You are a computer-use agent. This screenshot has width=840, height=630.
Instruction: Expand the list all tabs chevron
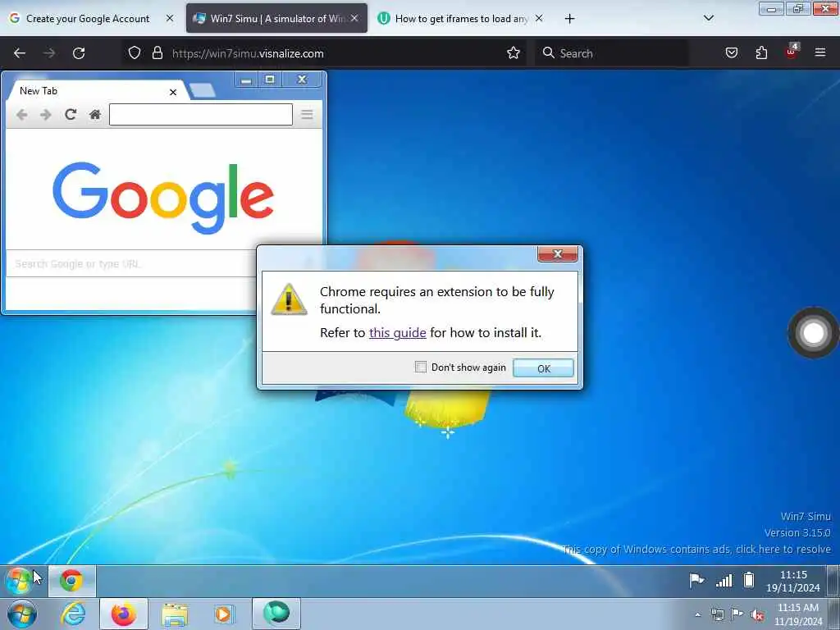click(x=708, y=18)
